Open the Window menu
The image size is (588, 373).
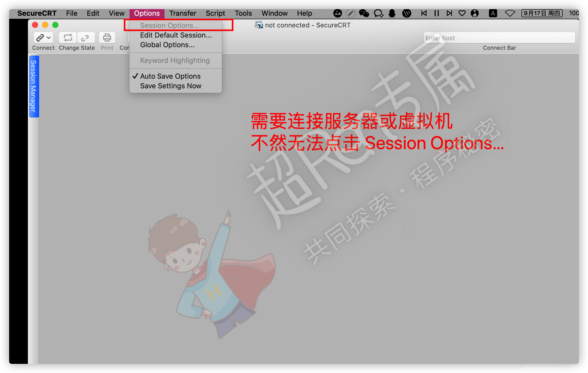click(x=274, y=13)
